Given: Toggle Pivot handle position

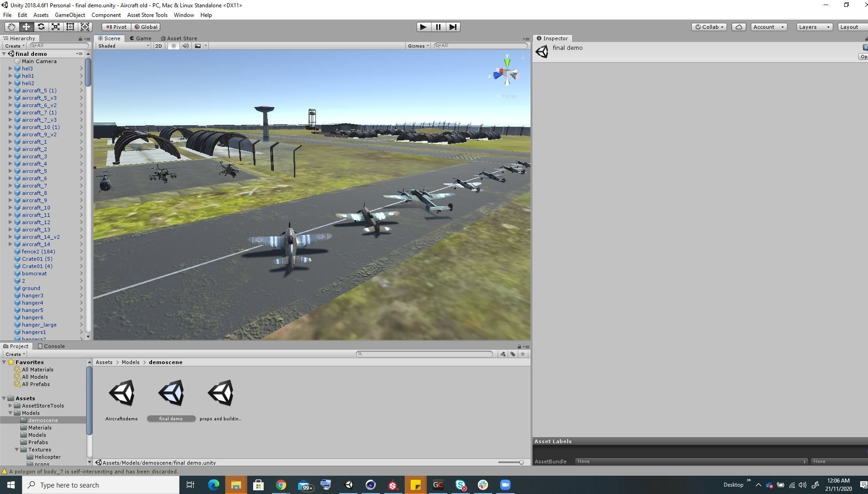Looking at the screenshot, I should 116,27.
